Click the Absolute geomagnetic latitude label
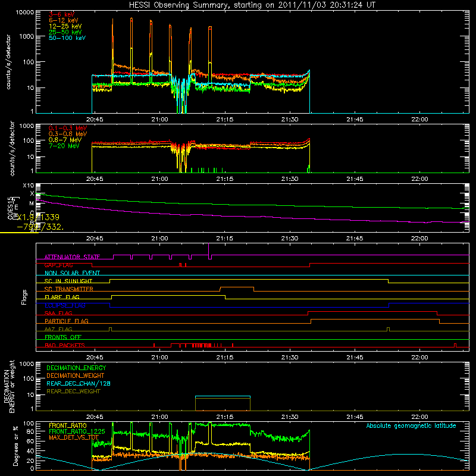Image resolution: width=476 pixels, height=476 pixels. (411, 425)
